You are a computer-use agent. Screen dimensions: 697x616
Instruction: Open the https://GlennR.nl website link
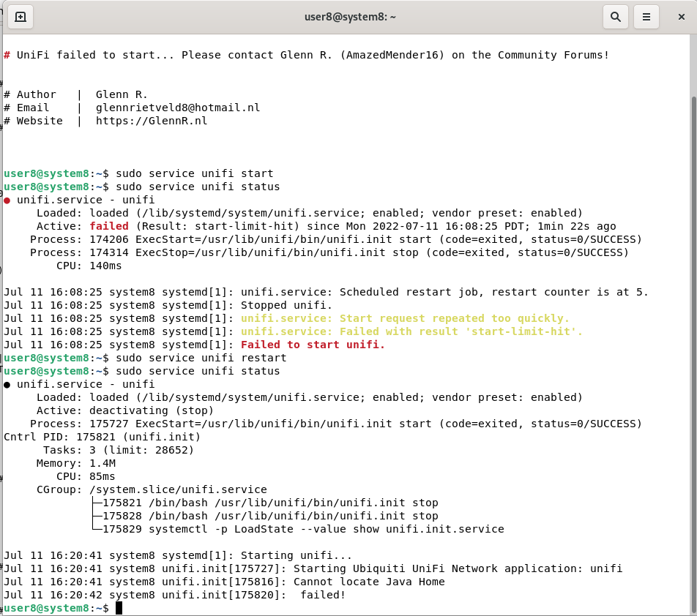tap(152, 121)
